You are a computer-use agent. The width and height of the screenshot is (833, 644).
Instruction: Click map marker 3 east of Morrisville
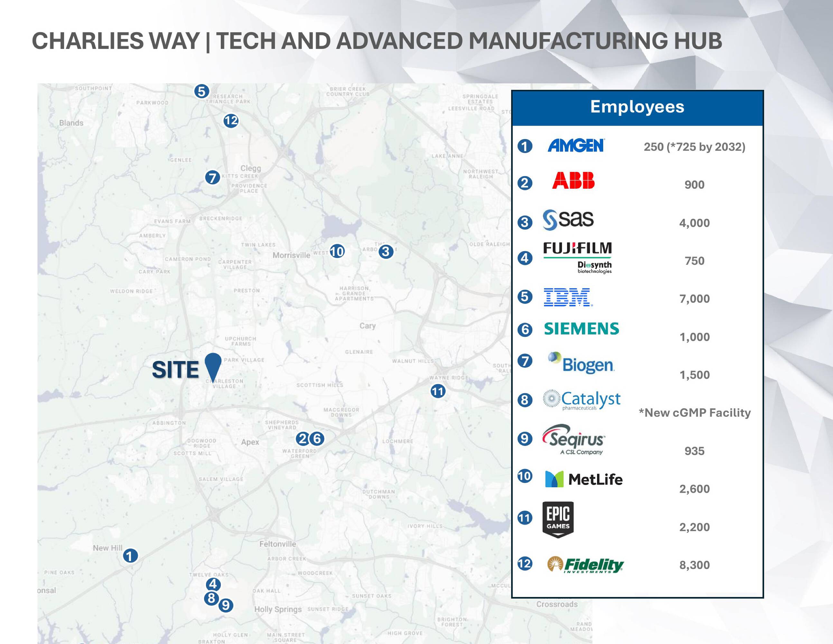[x=386, y=251]
